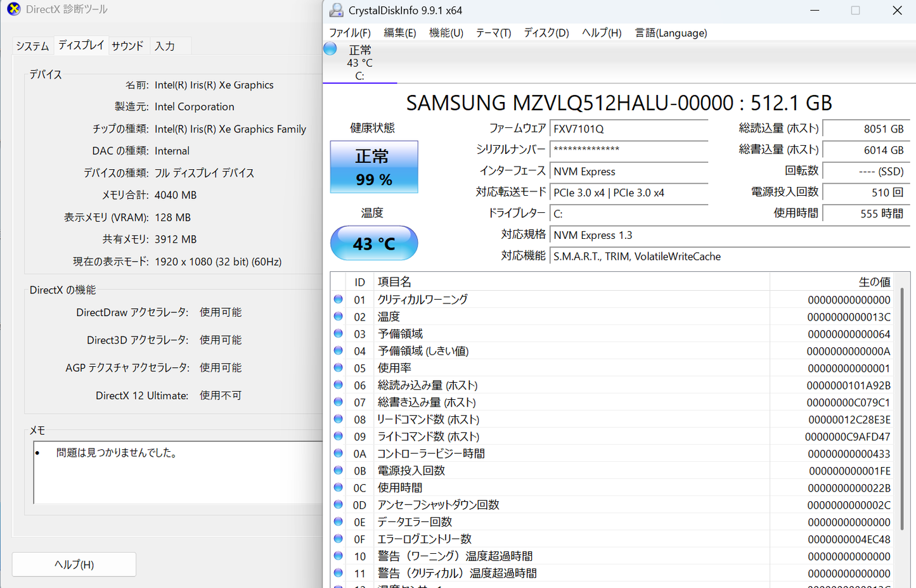Image resolution: width=916 pixels, height=588 pixels.
Task: Switch to the サウンド tab
Action: (127, 46)
